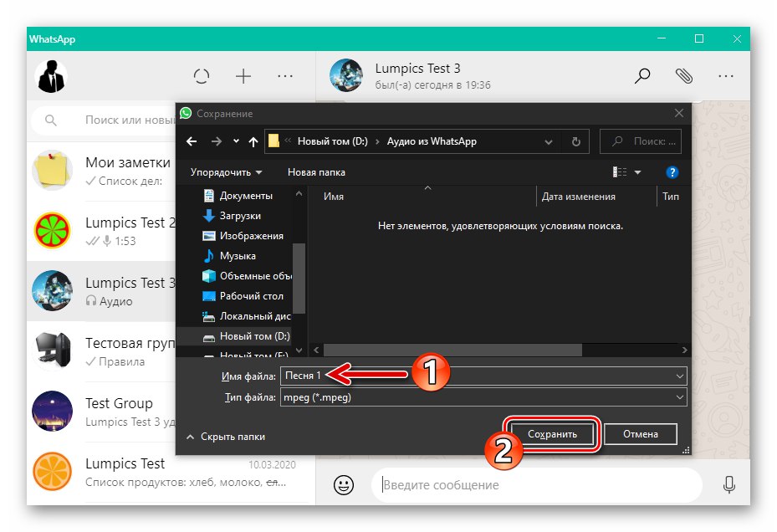
Task: Collapse the dialog using Скрыть папки
Action: tap(235, 436)
